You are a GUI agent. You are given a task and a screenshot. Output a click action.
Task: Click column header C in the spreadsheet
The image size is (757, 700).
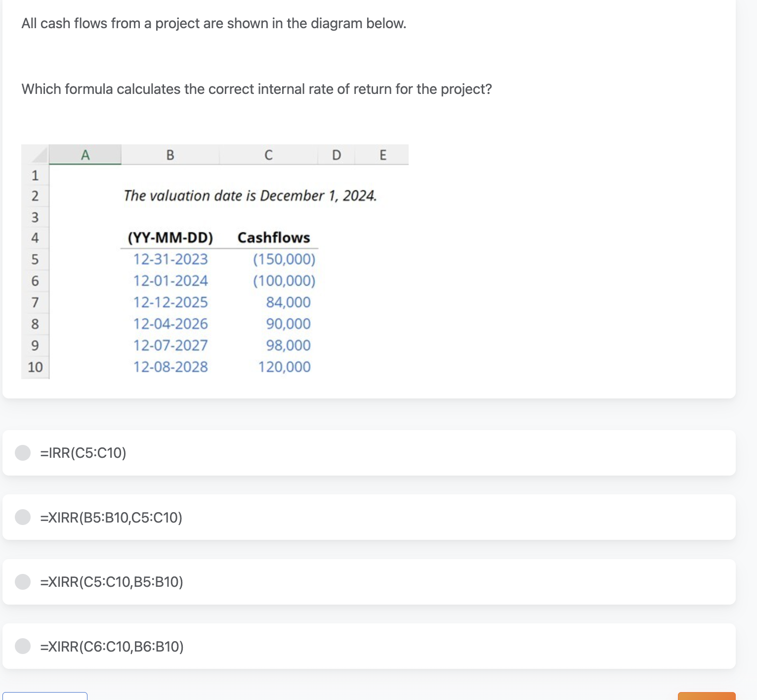point(268,155)
